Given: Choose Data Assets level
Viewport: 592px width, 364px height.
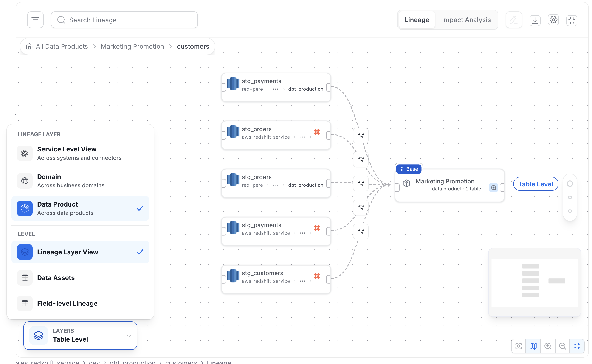Looking at the screenshot, I should (x=80, y=277).
